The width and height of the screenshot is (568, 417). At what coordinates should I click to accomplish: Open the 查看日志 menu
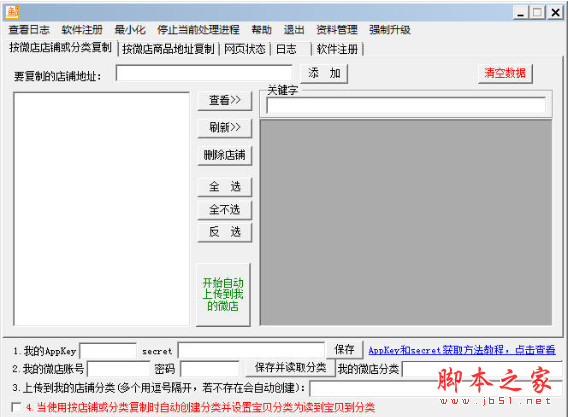(x=29, y=30)
